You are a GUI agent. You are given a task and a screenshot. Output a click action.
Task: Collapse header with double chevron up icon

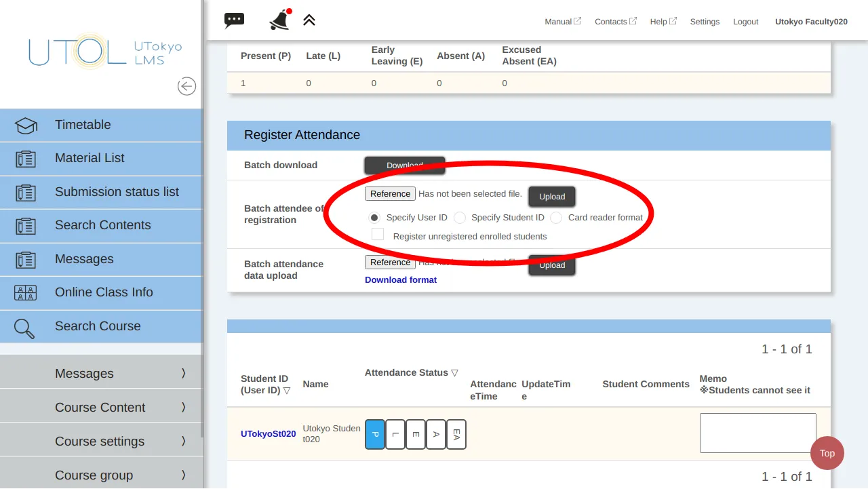(309, 20)
